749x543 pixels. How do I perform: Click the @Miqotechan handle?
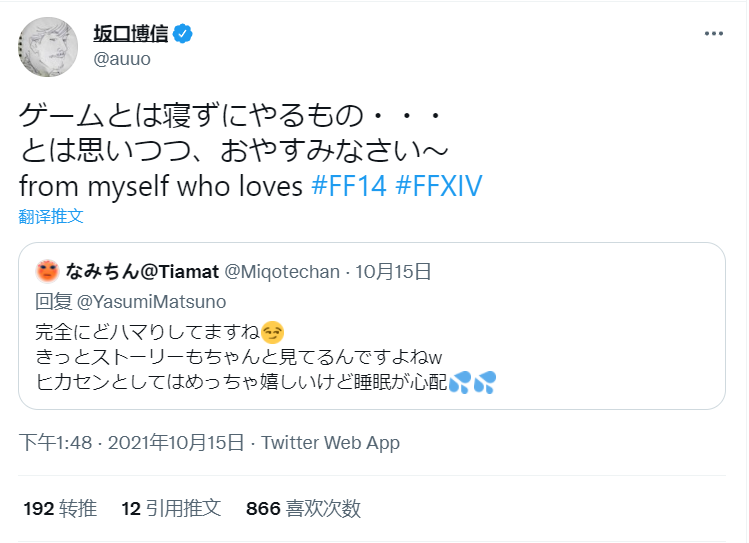click(x=275, y=271)
